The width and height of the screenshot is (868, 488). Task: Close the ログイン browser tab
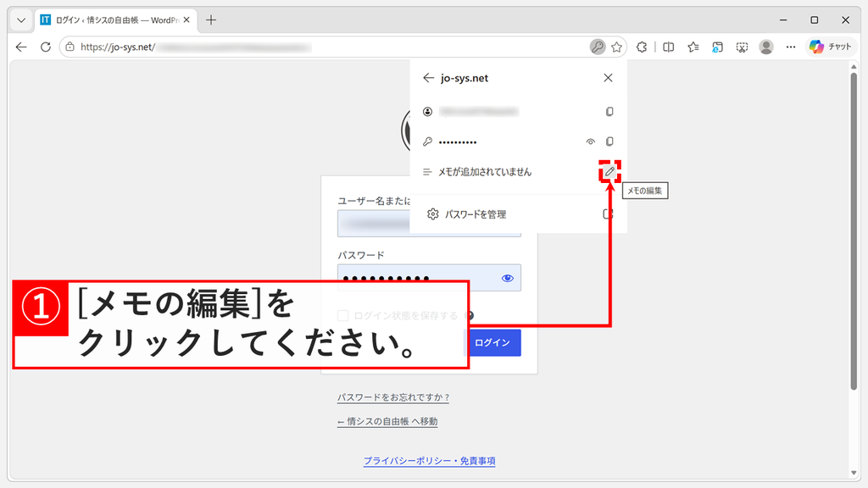186,20
